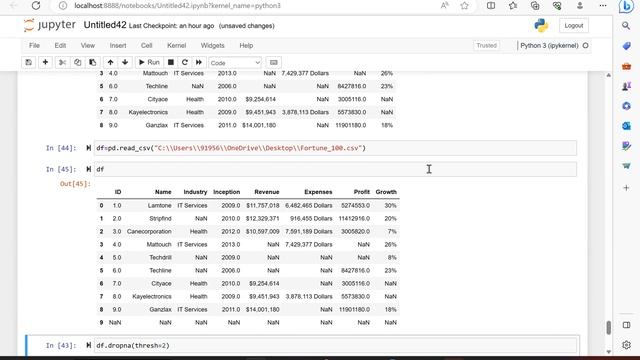Open the View menu

[x=87, y=45]
